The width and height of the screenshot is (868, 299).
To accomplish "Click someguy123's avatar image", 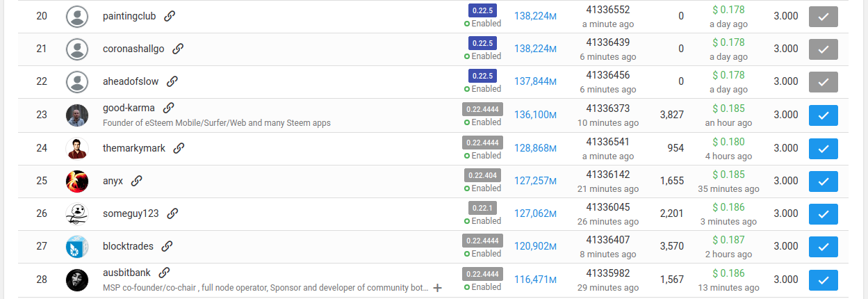I will pyautogui.click(x=76, y=214).
